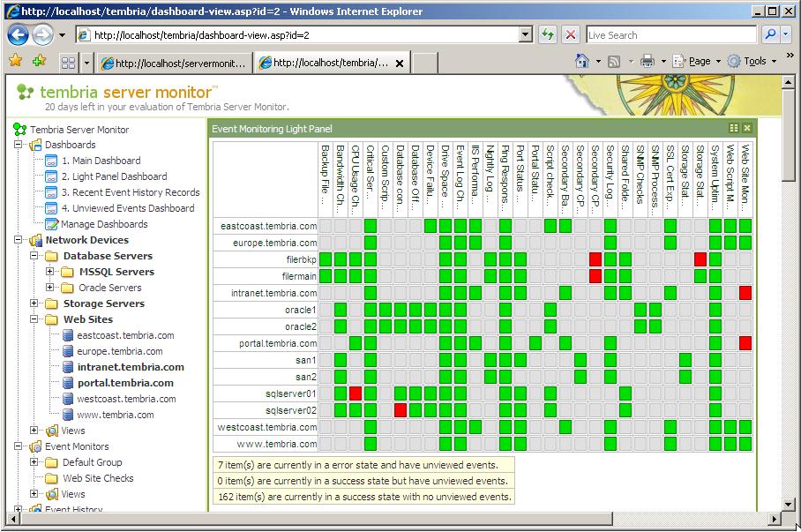
Task: Click the vertical scrollbar down arrow
Action: [x=789, y=505]
